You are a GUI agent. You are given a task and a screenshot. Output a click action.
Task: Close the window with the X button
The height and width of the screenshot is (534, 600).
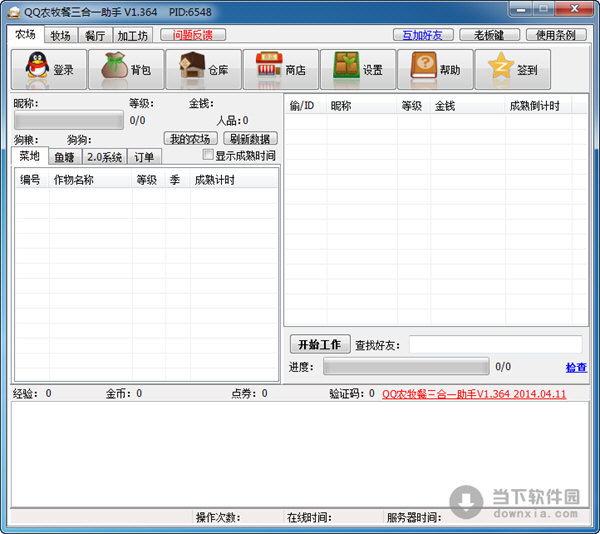tap(574, 8)
